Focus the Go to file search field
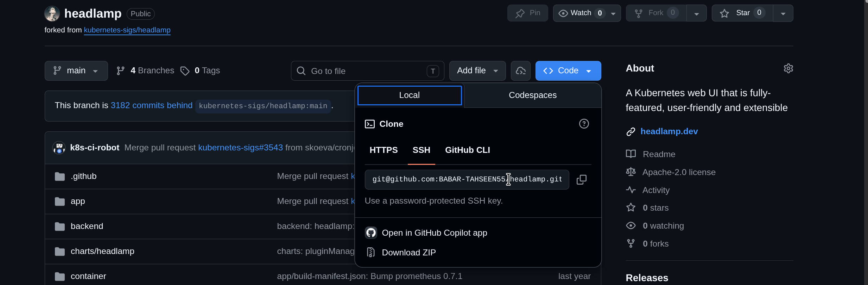 pyautogui.click(x=367, y=71)
